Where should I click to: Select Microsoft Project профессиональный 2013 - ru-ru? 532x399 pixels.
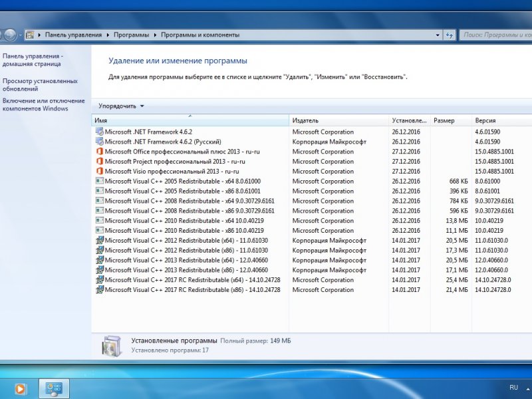[175, 161]
